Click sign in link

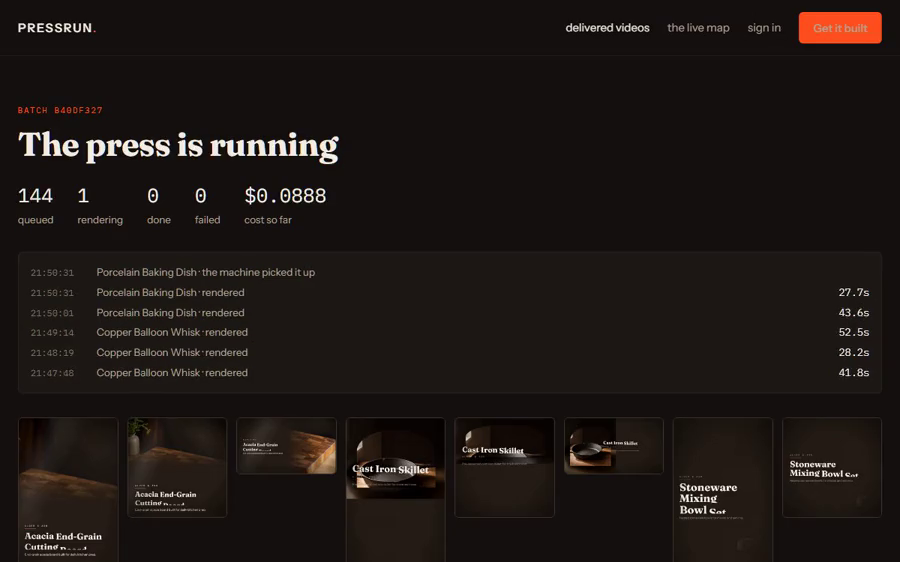[764, 28]
